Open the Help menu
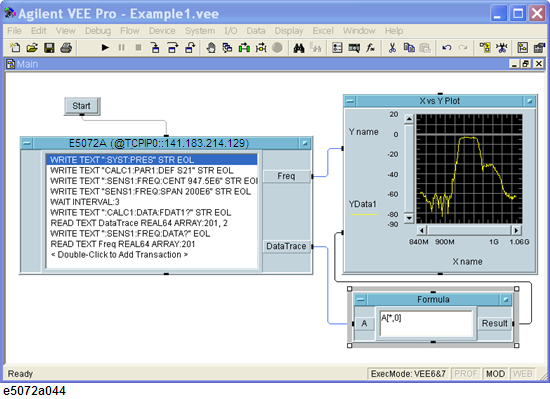 (394, 31)
